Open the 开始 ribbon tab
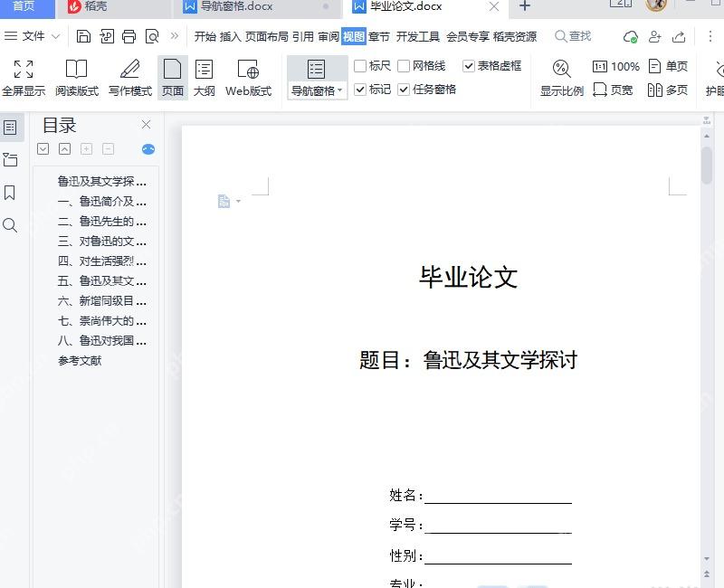The image size is (724, 588). [x=205, y=36]
